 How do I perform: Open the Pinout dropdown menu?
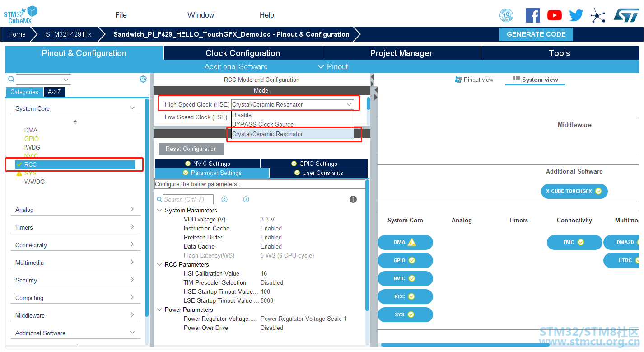coord(333,66)
